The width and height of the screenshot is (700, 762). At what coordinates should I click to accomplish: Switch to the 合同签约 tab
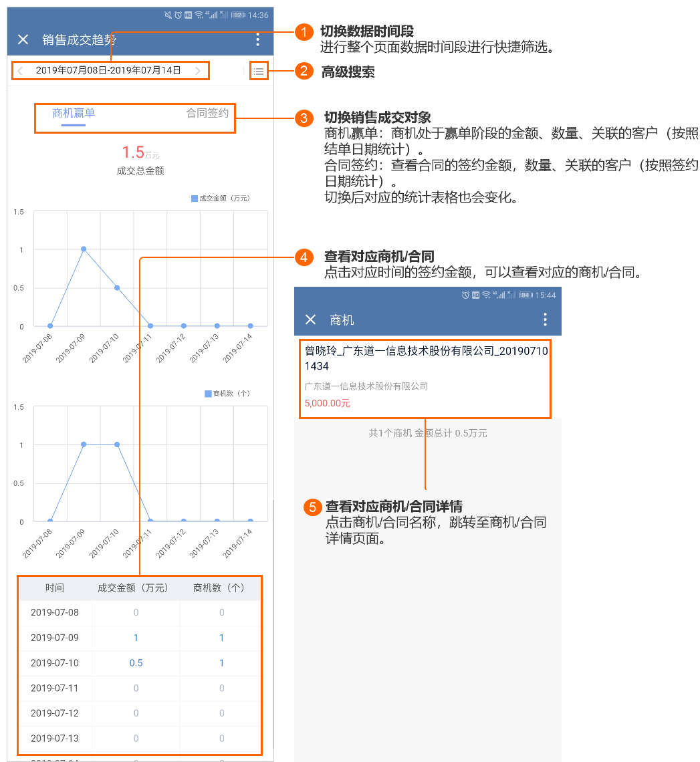[207, 113]
